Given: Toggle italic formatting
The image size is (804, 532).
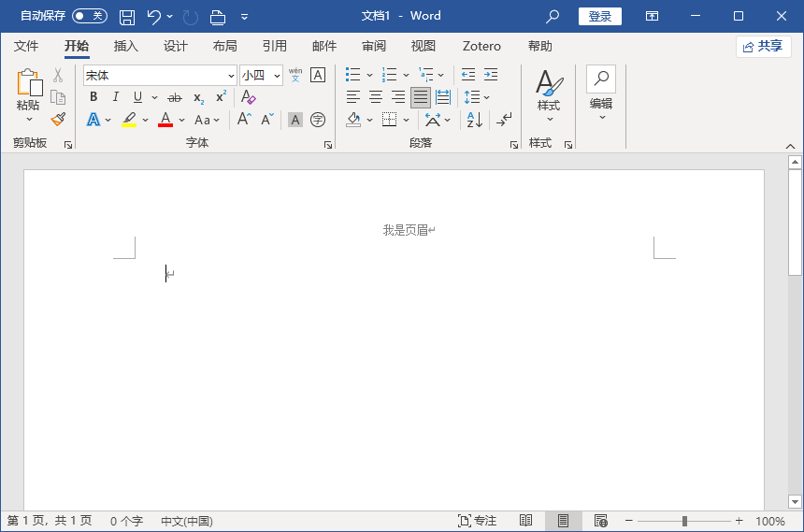Looking at the screenshot, I should tap(115, 96).
